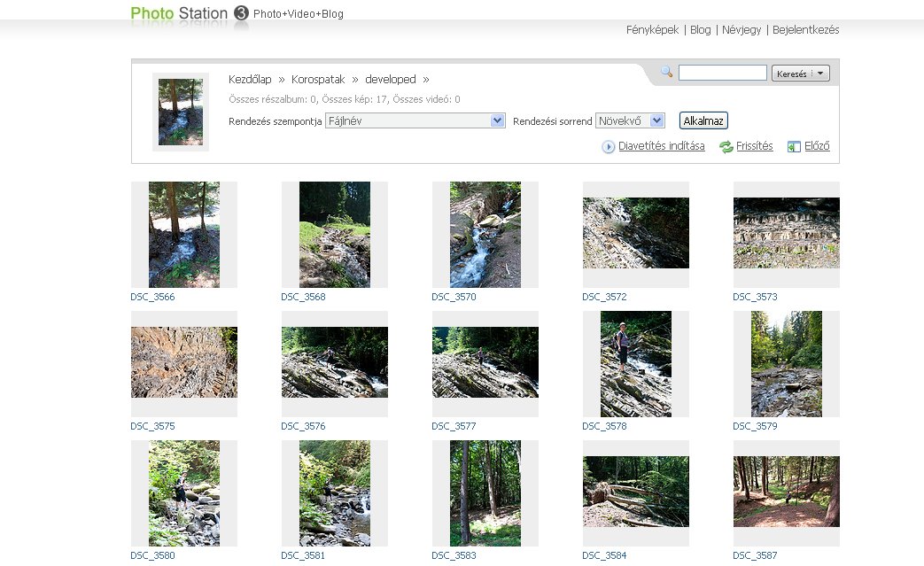
Task: Click the Photo Station logo
Action: coord(179,13)
